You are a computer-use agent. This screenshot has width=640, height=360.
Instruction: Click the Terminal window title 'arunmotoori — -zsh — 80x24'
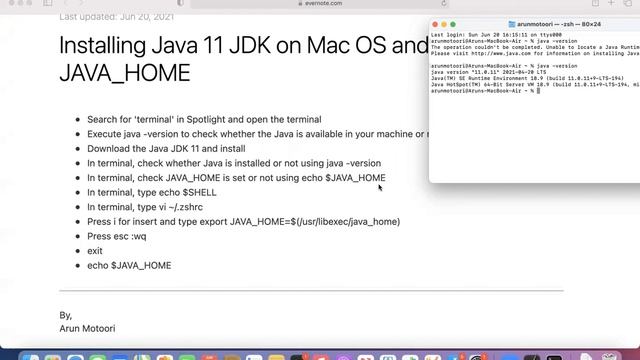coord(559,24)
